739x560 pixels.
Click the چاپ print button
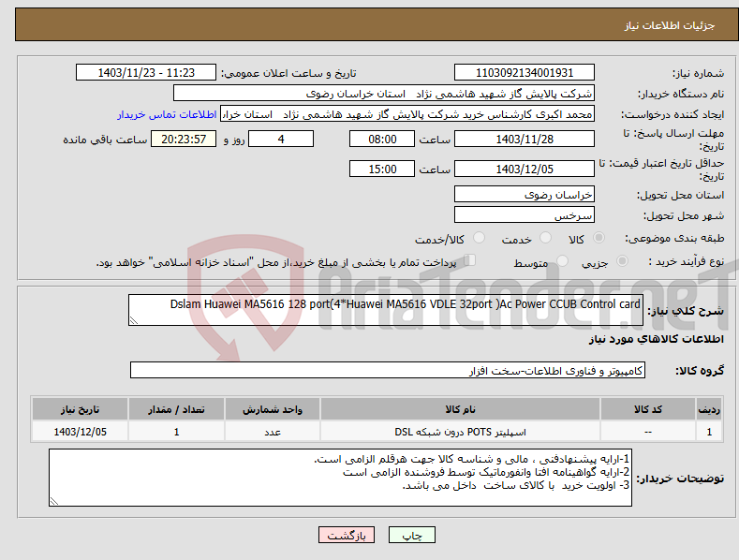412,535
